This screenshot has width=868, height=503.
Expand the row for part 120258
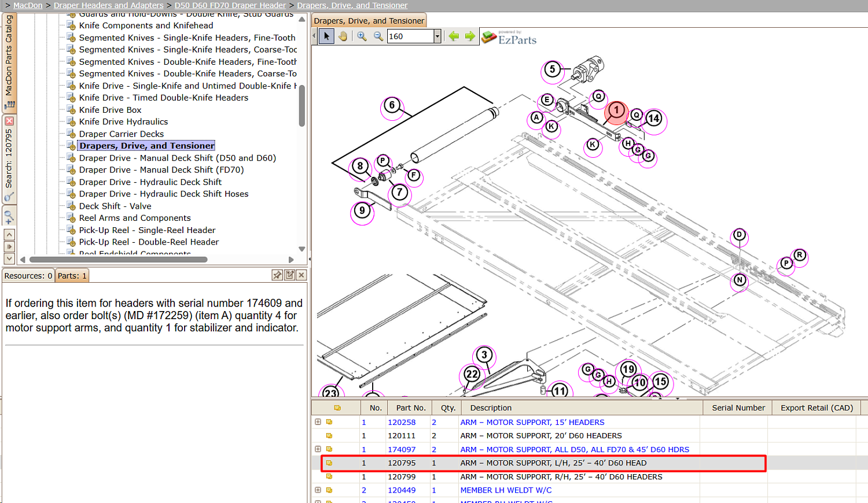(318, 422)
